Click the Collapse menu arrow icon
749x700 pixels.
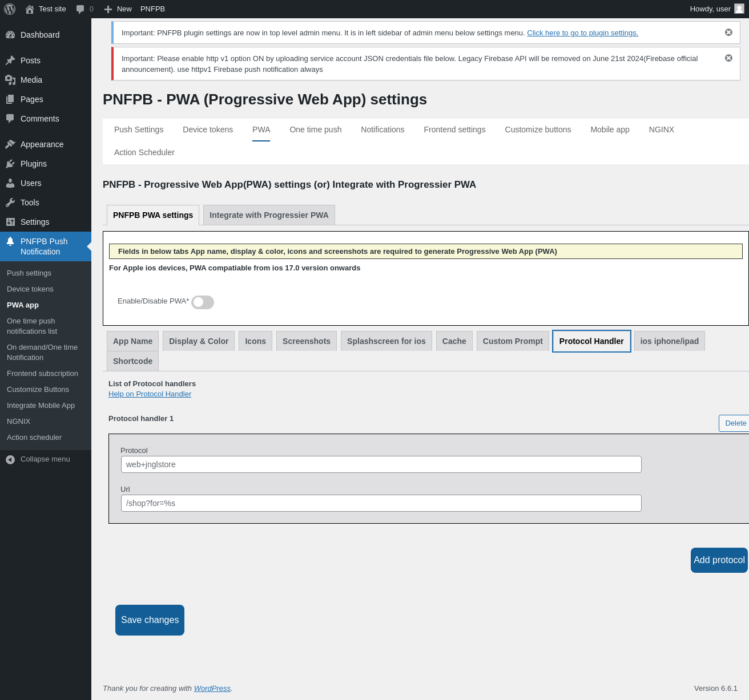[x=10, y=459]
